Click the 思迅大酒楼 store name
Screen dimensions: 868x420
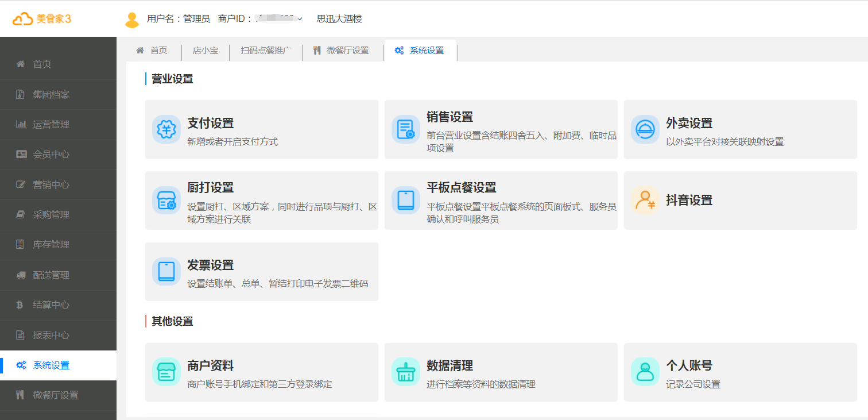[x=338, y=18]
